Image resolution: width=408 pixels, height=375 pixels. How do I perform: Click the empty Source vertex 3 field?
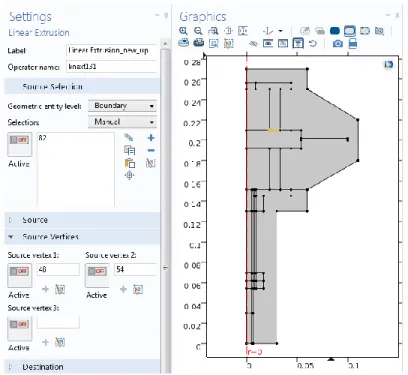[58, 322]
